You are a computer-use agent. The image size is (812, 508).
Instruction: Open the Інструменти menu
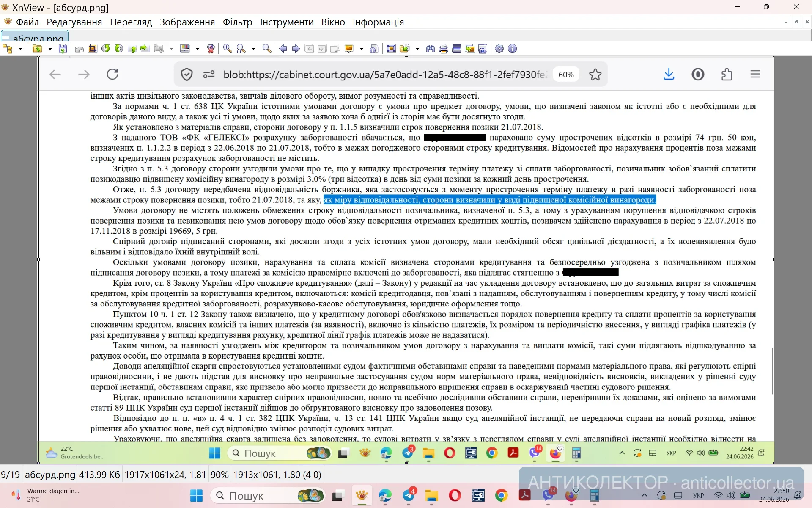287,22
